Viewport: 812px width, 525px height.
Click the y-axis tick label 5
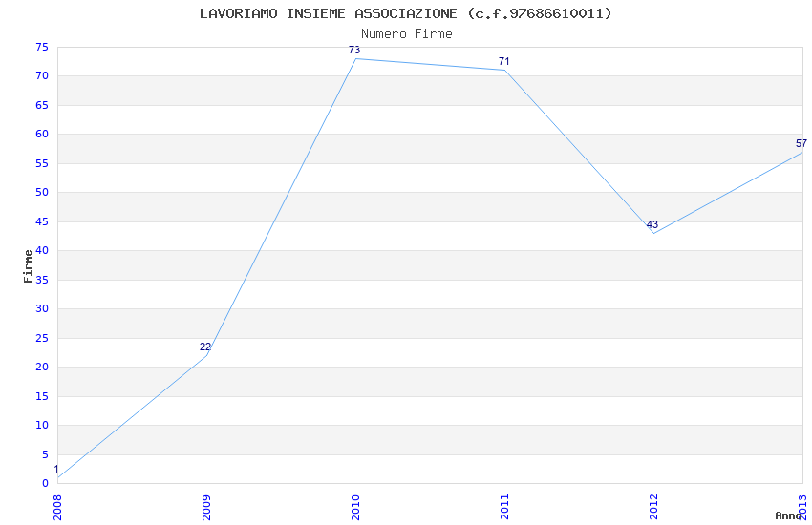tap(45, 454)
